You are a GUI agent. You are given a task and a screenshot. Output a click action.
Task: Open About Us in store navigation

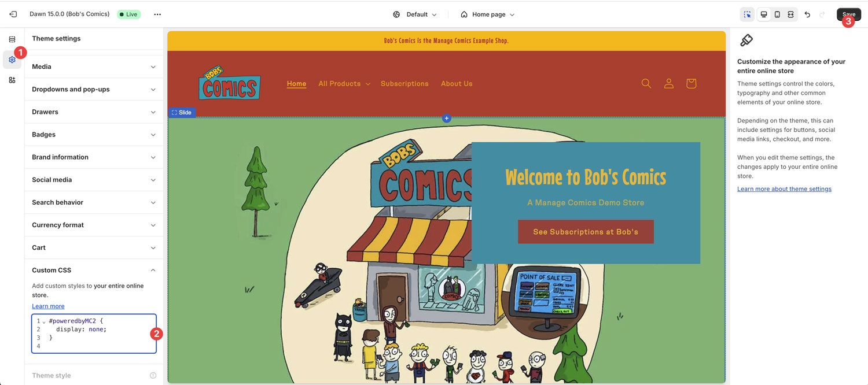(457, 84)
